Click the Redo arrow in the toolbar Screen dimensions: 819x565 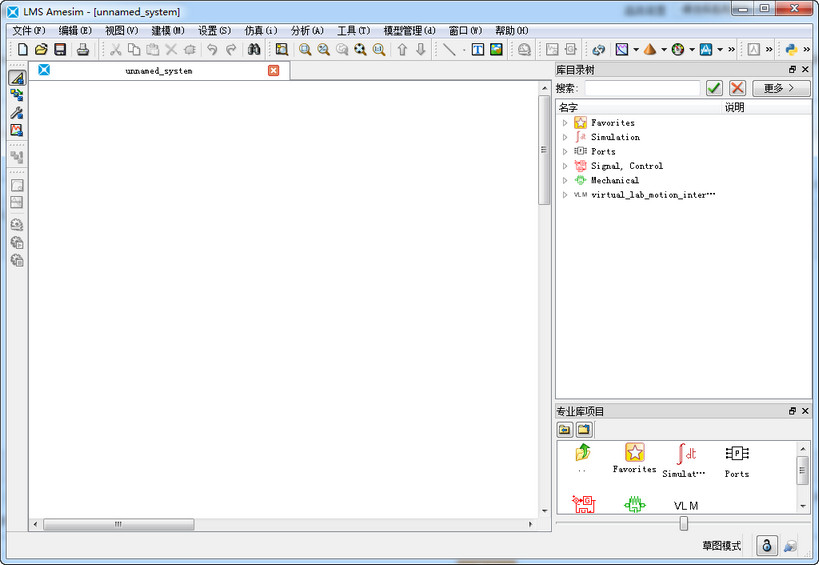[x=231, y=50]
